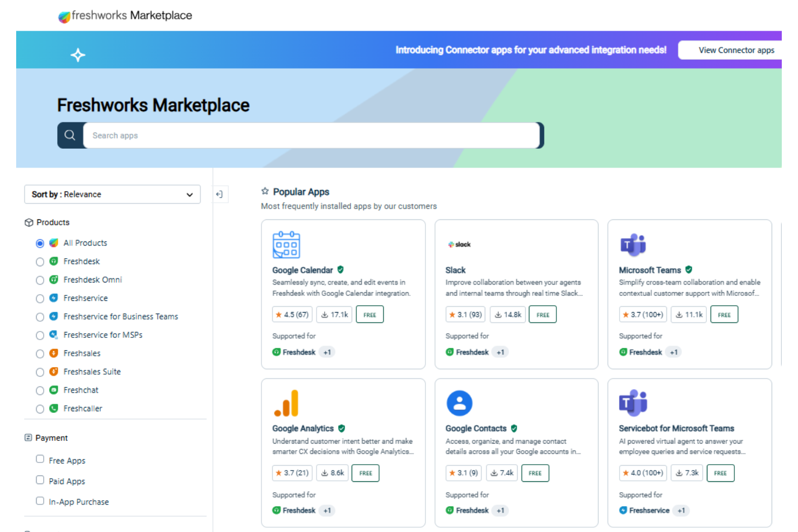Click the Google Analytics app icon

coord(286,403)
